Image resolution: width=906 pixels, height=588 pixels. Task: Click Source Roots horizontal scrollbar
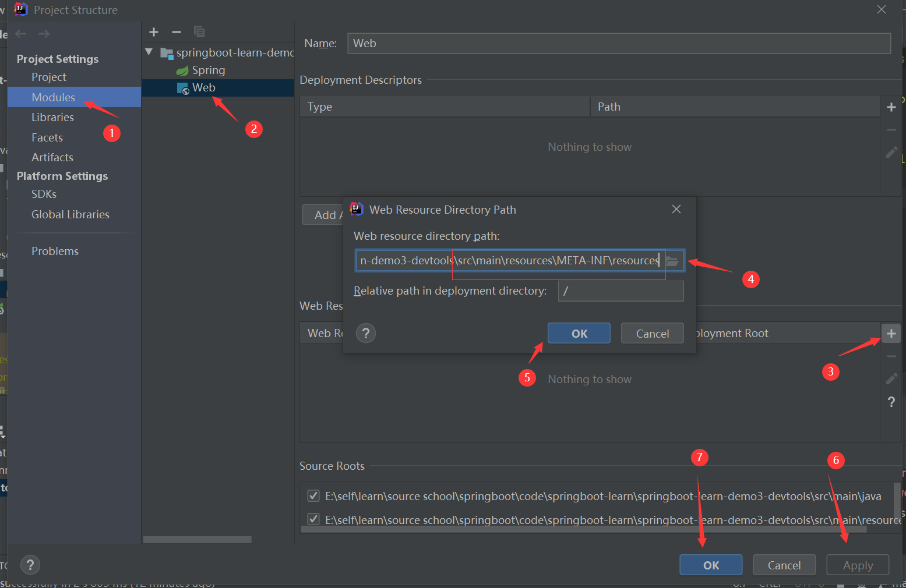pos(584,530)
